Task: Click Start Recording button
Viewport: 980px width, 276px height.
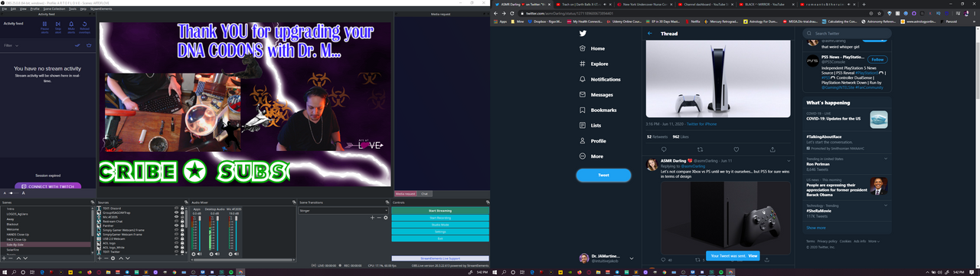Action: click(440, 218)
